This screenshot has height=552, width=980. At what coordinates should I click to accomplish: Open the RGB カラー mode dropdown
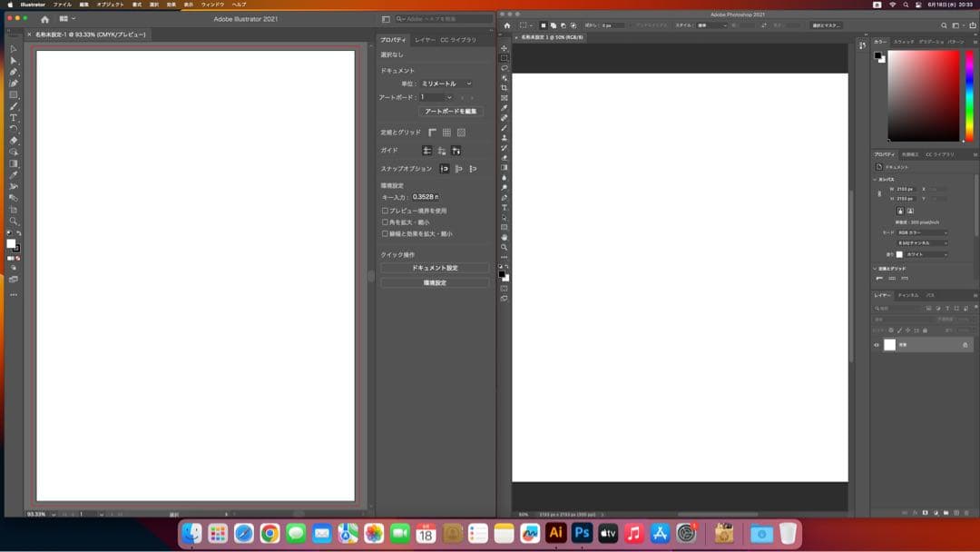(x=922, y=232)
